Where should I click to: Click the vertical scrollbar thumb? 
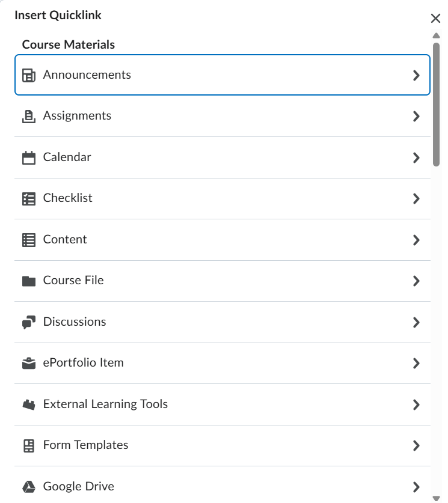tap(436, 105)
